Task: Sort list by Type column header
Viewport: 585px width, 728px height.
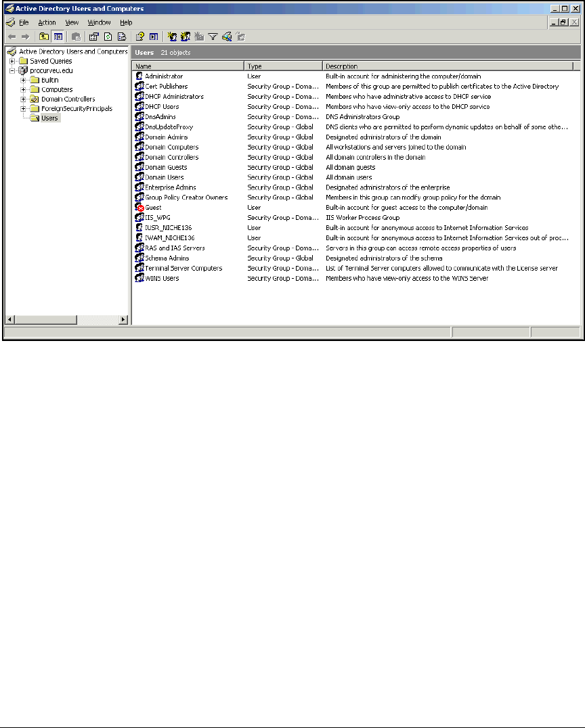Action: (283, 66)
